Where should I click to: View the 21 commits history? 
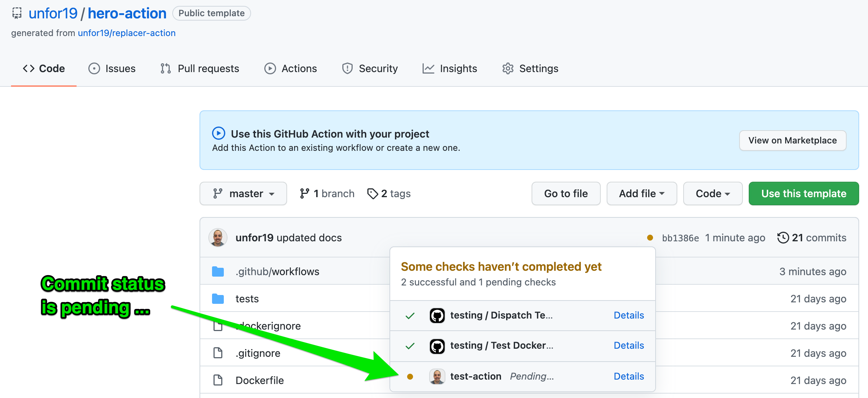[x=812, y=238]
